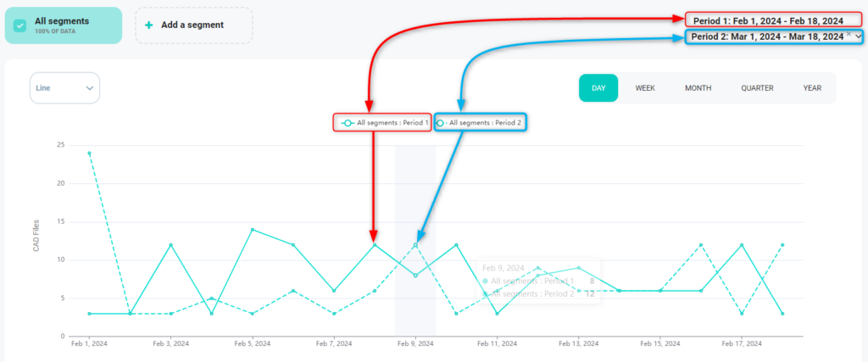Click the Add a segment button
Viewport: 868px width, 362px height.
click(193, 25)
